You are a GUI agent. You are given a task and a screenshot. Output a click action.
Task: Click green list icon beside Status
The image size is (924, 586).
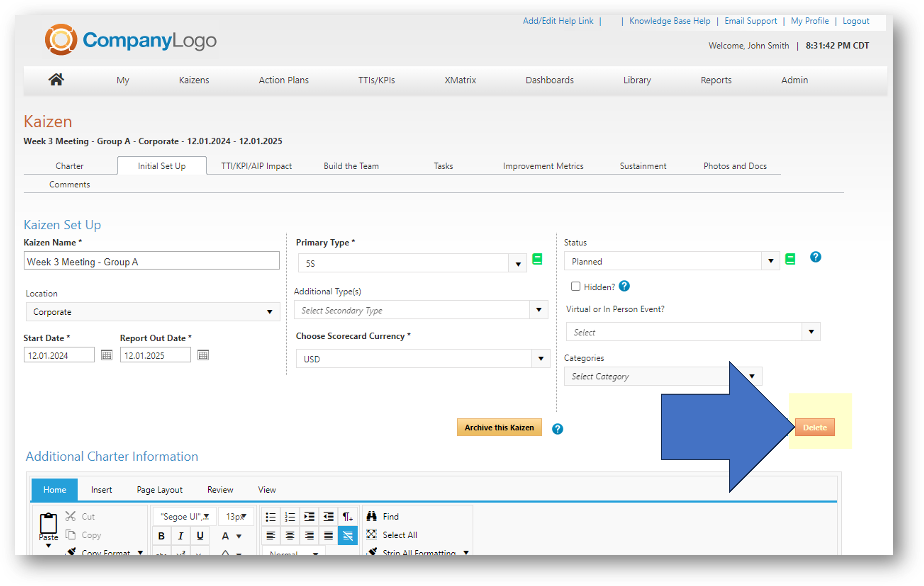(x=790, y=259)
